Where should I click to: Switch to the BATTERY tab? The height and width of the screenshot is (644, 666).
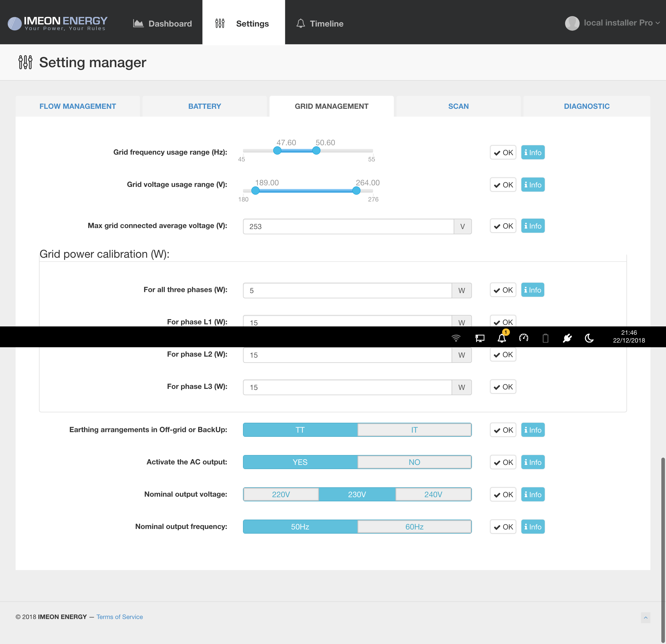(204, 106)
